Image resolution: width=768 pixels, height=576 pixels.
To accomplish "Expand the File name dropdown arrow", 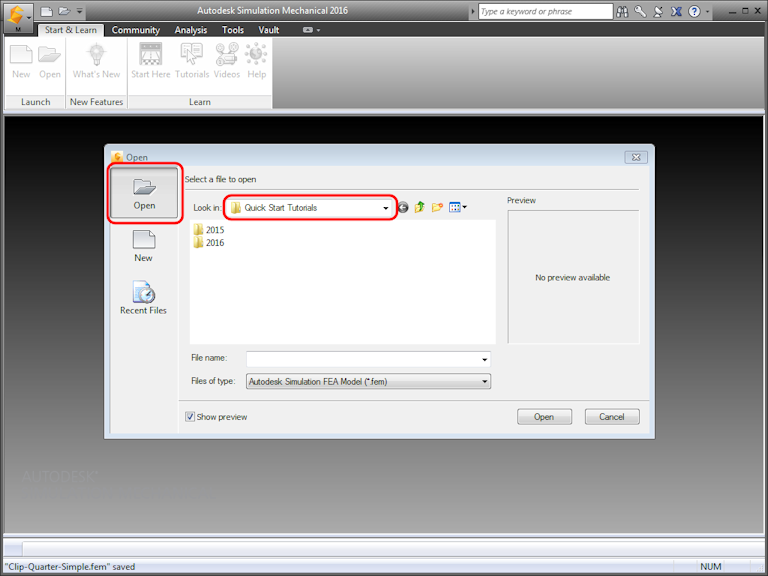I will click(484, 360).
